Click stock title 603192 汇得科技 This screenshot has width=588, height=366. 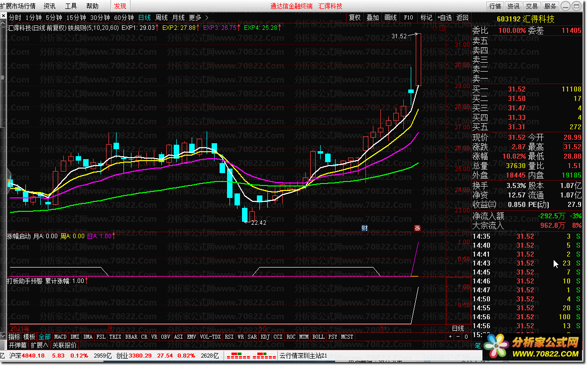(526, 19)
